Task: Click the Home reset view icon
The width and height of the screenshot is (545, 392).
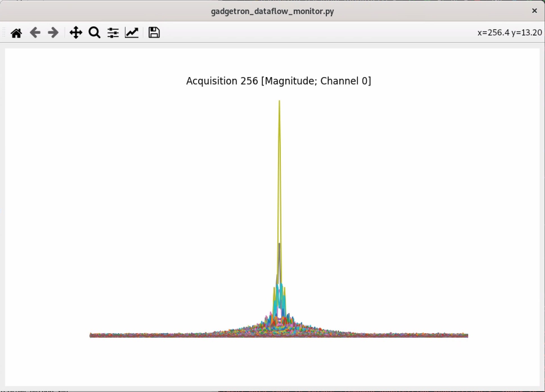Action: [16, 33]
